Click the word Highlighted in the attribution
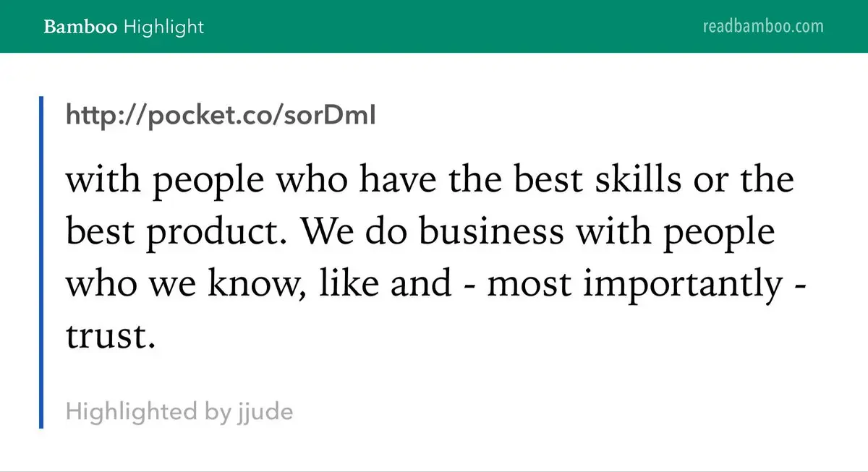The image size is (868, 472). tap(131, 412)
